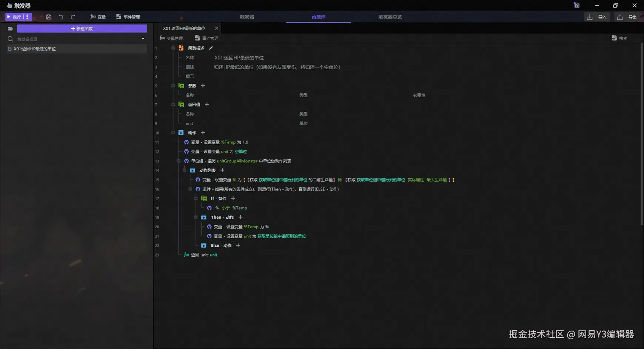The width and height of the screenshot is (644, 349).
Task: Undo the last edit
Action: pos(61,17)
